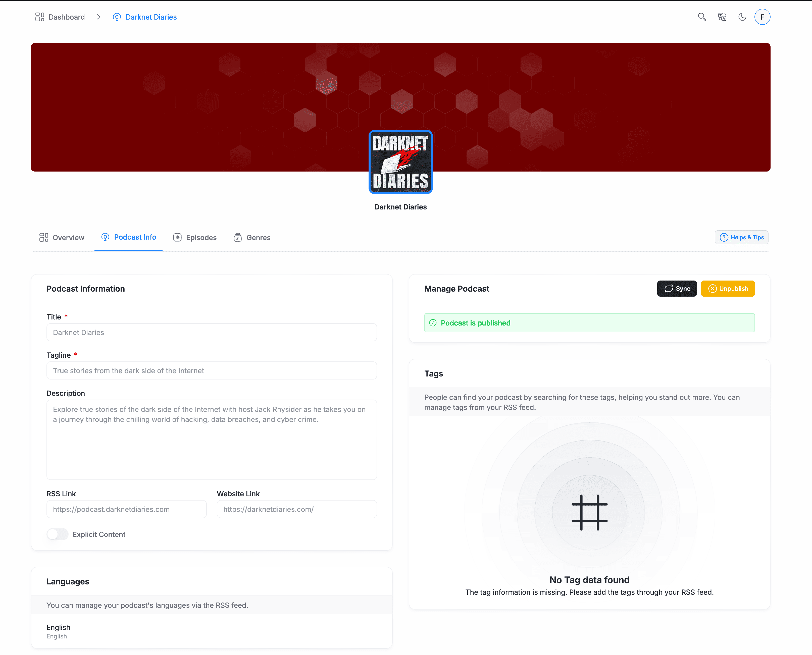This screenshot has height=655, width=812.
Task: Unpublish the podcast
Action: point(727,289)
